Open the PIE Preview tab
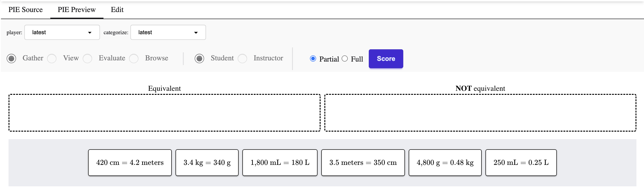644x192 pixels. click(77, 9)
